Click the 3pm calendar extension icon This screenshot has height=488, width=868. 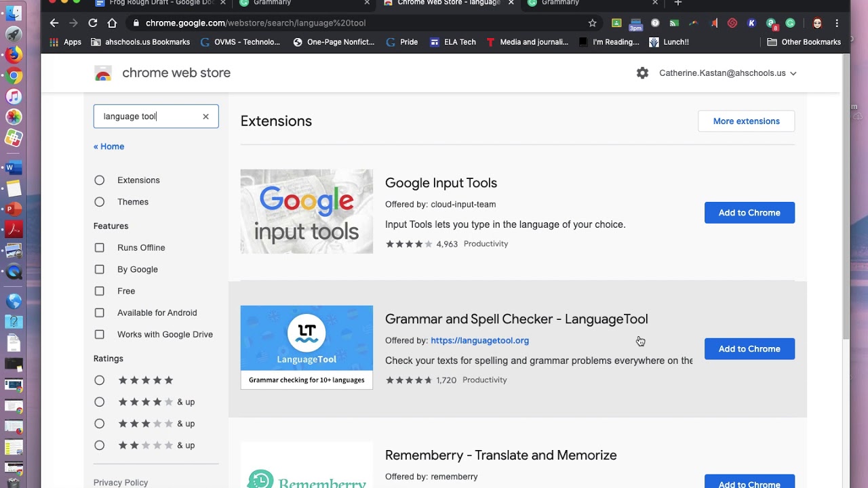[x=635, y=24]
